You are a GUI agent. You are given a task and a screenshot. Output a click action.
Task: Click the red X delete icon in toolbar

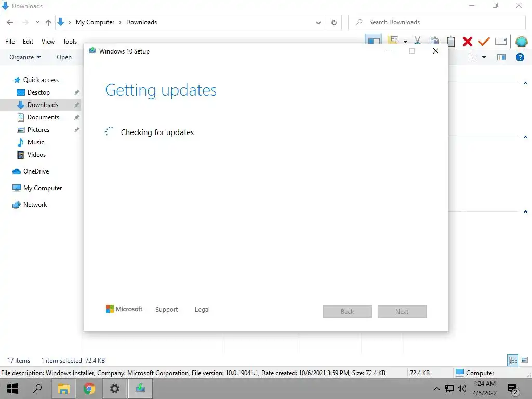[x=467, y=42]
